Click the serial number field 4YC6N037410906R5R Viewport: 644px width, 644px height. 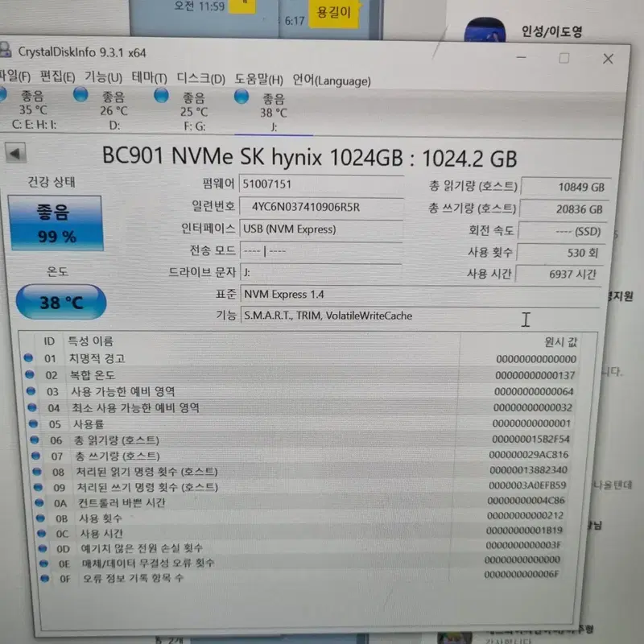pos(321,207)
